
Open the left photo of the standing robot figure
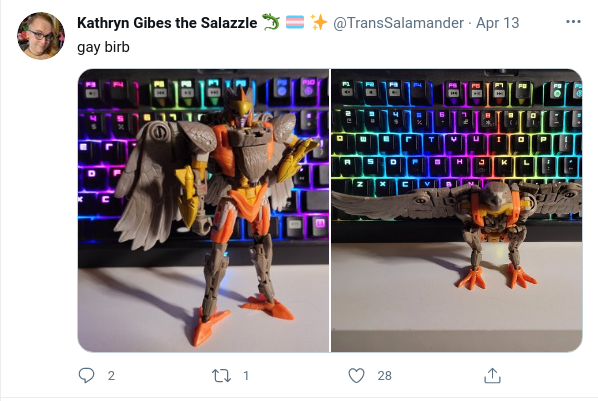click(x=204, y=210)
